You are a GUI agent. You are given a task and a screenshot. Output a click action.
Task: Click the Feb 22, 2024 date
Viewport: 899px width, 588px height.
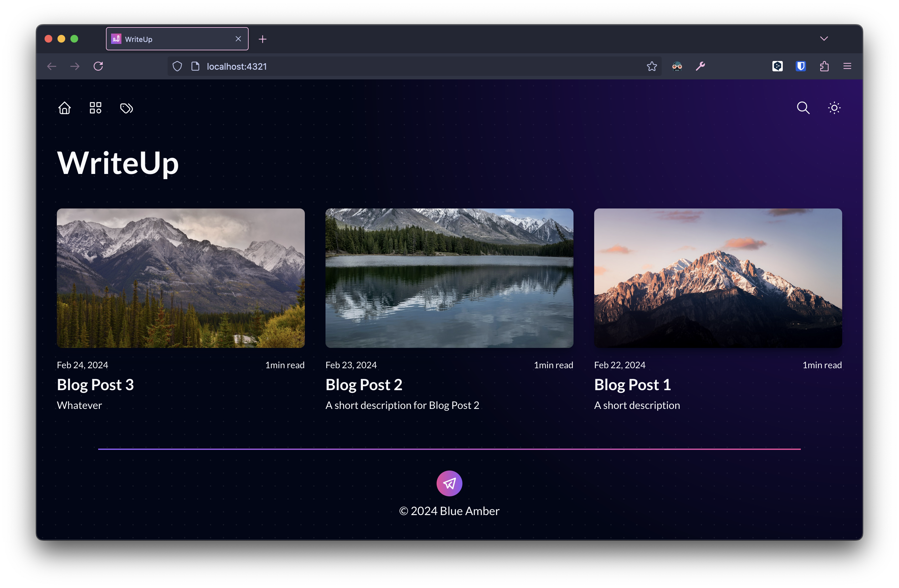tap(619, 365)
